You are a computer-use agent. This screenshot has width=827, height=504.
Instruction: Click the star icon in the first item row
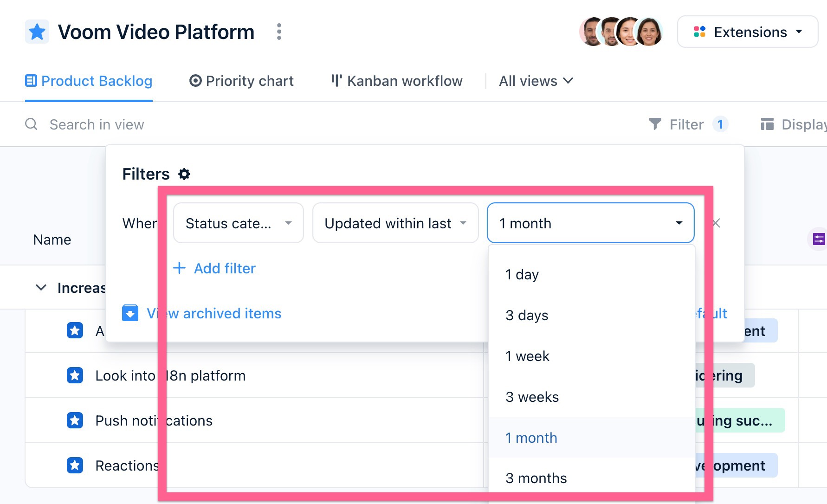75,331
